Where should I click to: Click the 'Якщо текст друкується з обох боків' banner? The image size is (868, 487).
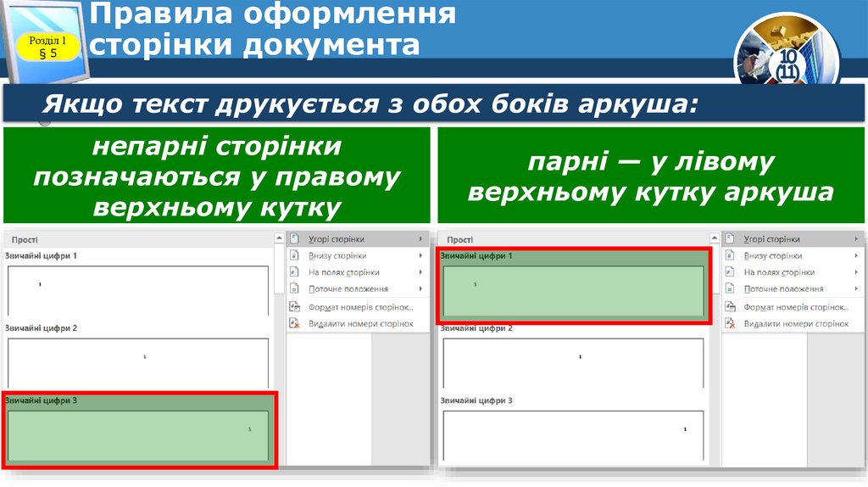coord(433,104)
